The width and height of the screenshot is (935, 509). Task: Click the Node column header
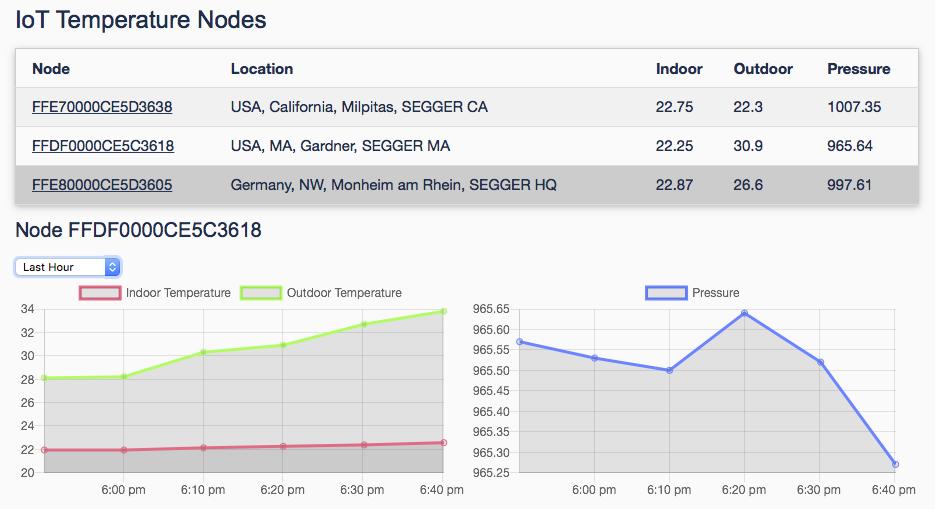coord(51,69)
